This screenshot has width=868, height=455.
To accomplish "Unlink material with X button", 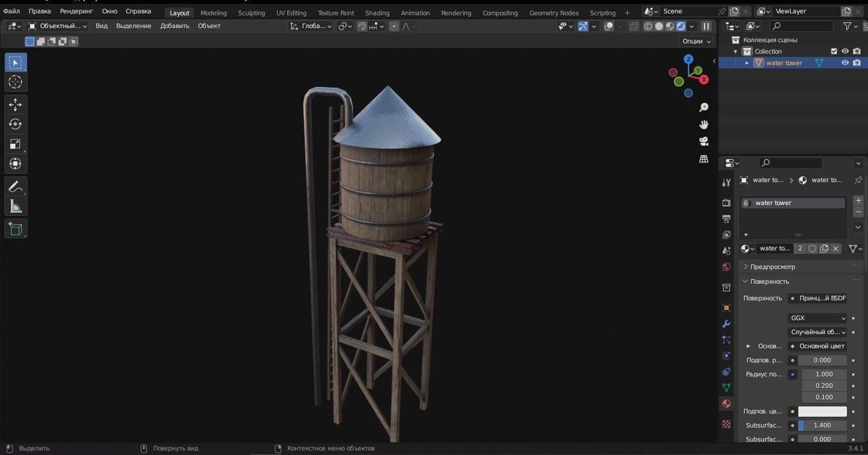I will (x=835, y=249).
